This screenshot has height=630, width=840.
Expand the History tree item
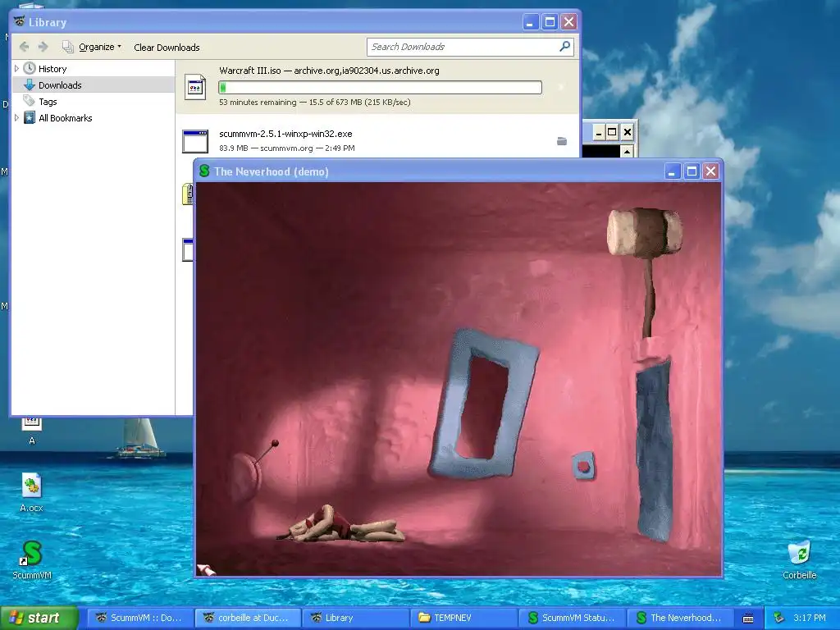coord(16,69)
